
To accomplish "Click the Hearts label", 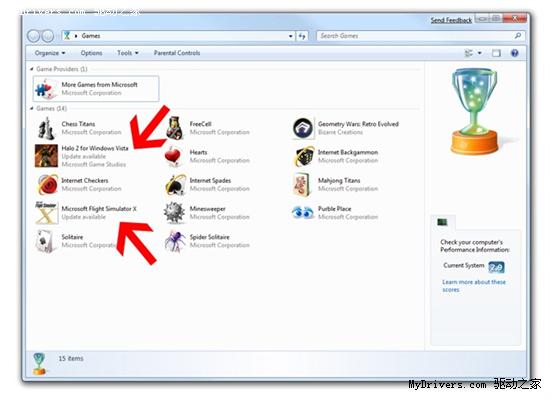I will 198,152.
